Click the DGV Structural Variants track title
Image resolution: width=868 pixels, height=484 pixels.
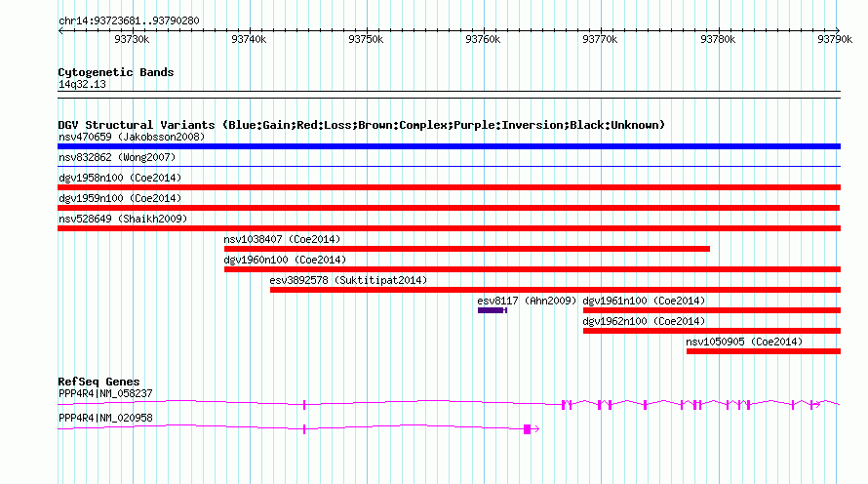pyautogui.click(x=362, y=125)
